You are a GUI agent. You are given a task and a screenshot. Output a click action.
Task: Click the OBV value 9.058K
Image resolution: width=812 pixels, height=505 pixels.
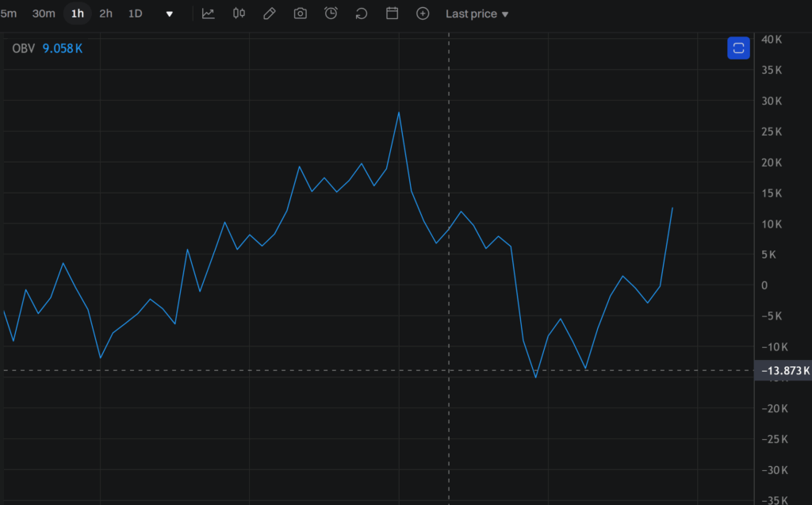pyautogui.click(x=63, y=48)
